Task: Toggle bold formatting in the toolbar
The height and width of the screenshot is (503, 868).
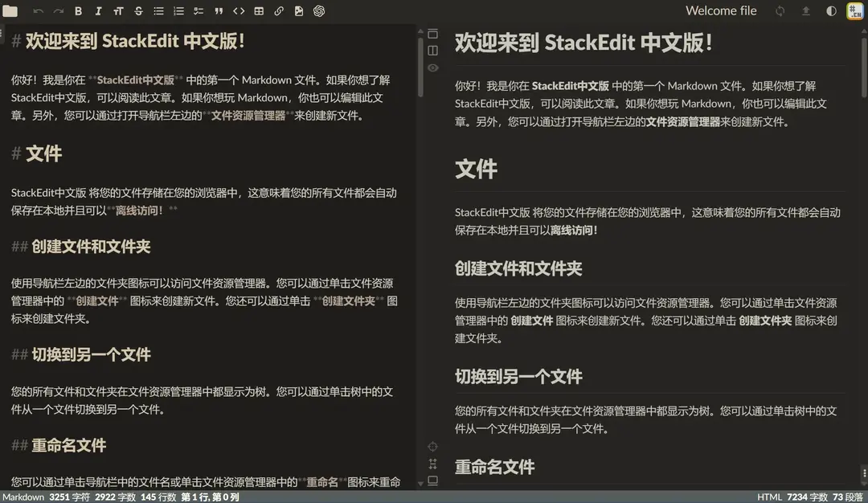Action: click(x=78, y=10)
